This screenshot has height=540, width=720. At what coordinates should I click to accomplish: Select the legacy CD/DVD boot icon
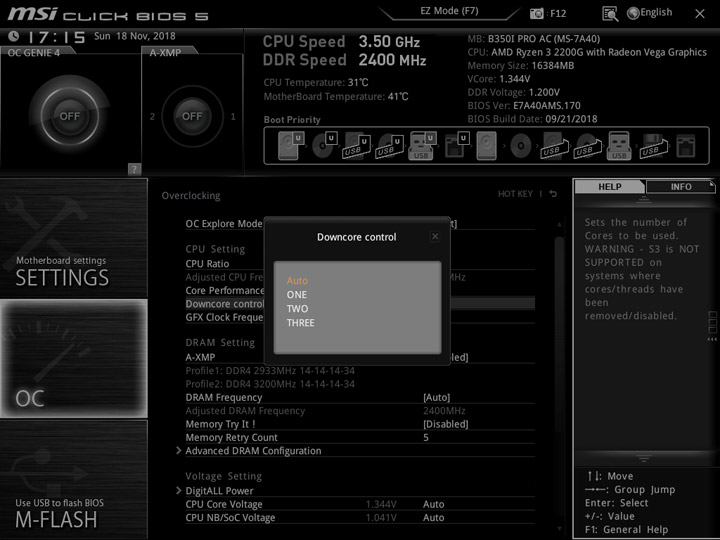521,146
